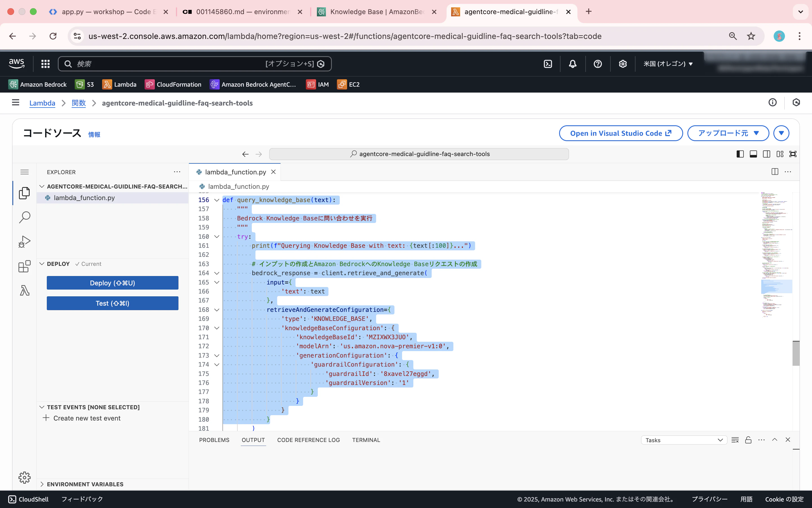The width and height of the screenshot is (812, 508).
Task: Open AWS console settings gear
Action: click(623, 64)
